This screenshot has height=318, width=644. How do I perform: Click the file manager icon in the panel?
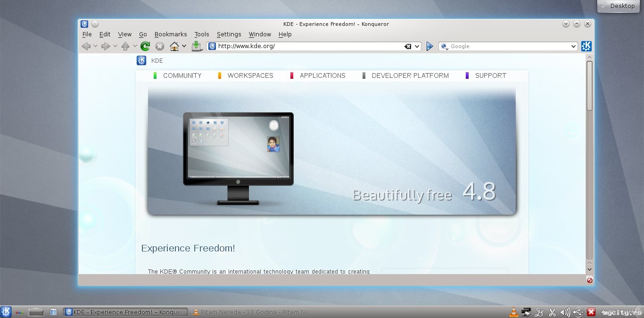[x=53, y=312]
